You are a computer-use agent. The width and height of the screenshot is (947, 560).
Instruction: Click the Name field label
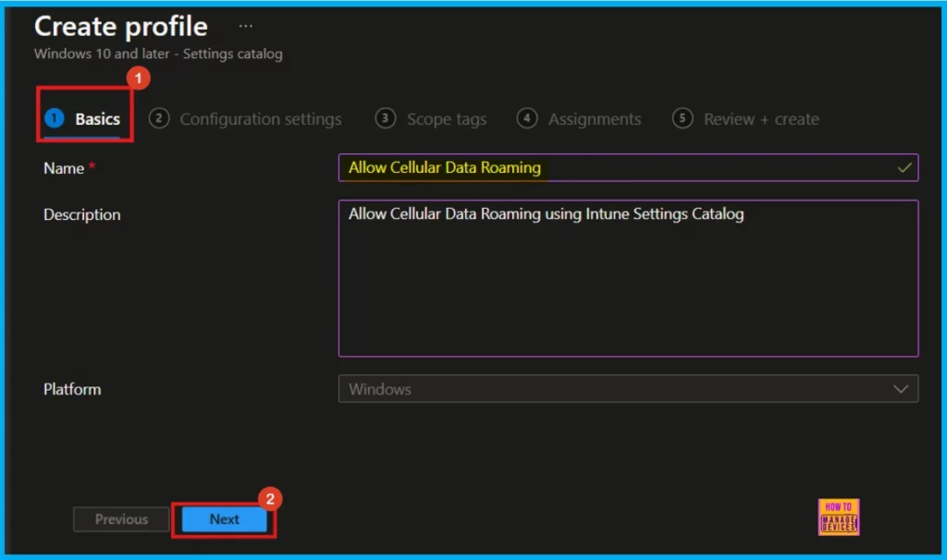64,168
